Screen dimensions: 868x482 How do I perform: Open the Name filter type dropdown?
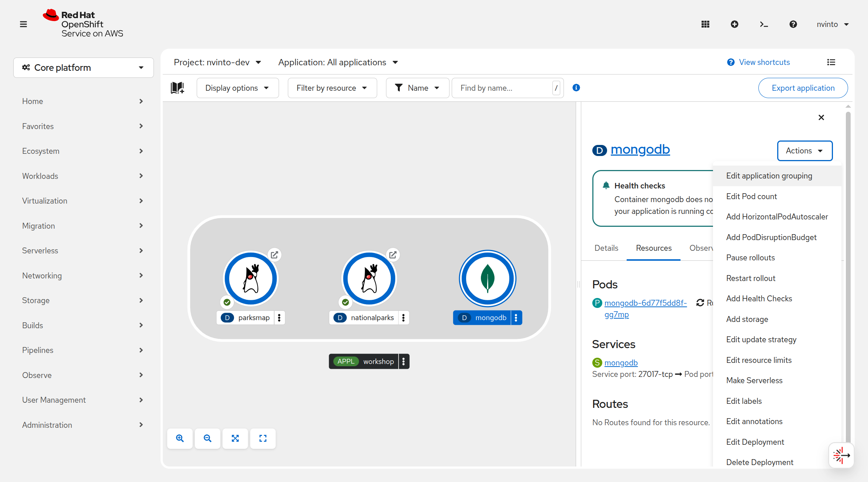(417, 88)
